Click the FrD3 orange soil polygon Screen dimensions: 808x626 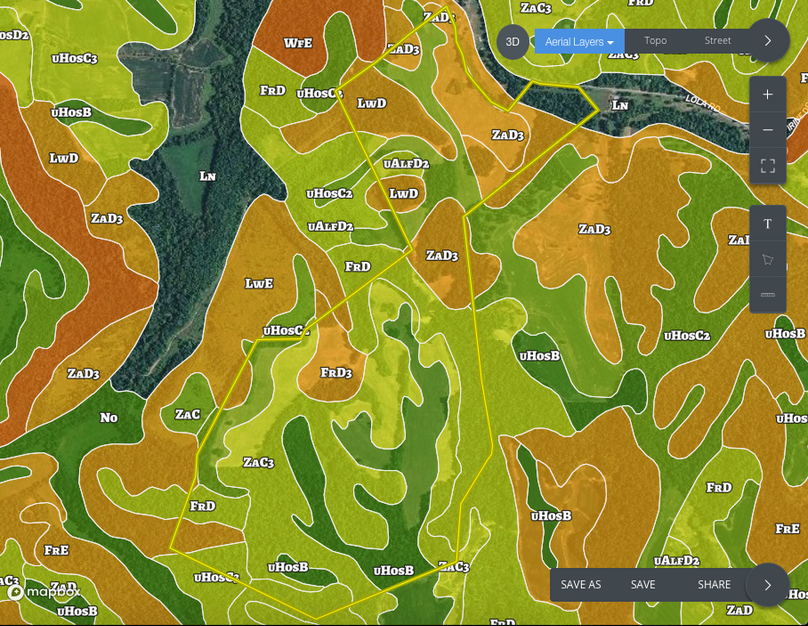[x=336, y=374]
